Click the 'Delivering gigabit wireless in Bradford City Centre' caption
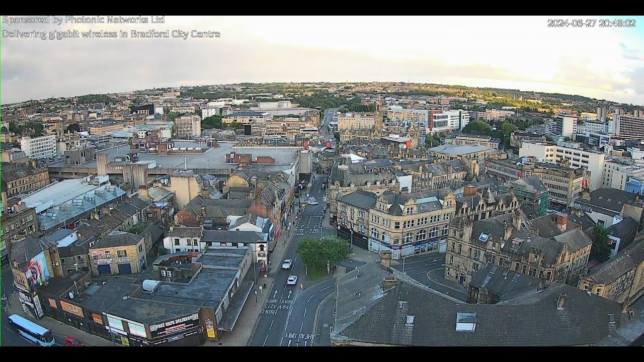The width and height of the screenshot is (644, 362). [111, 34]
